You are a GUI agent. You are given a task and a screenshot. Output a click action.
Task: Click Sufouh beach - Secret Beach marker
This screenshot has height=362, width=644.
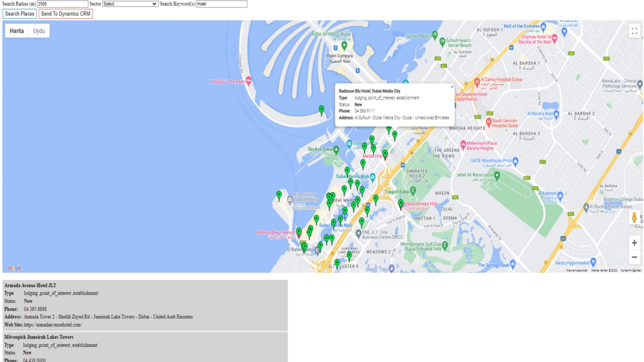[x=442, y=42]
